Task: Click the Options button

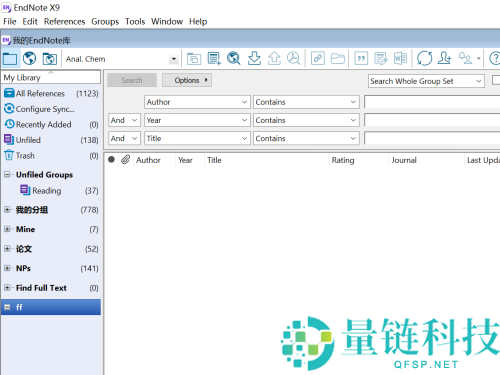Action: tap(187, 80)
